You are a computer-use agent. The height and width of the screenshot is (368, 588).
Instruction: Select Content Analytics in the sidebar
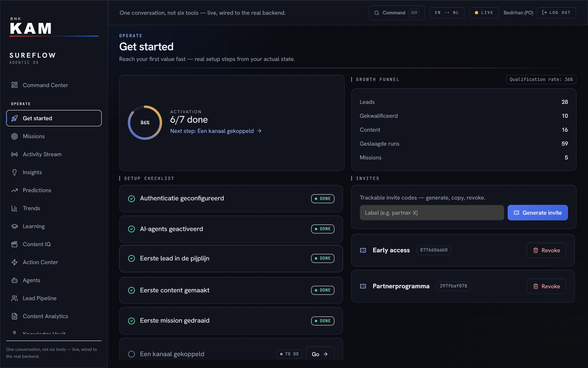point(54,316)
